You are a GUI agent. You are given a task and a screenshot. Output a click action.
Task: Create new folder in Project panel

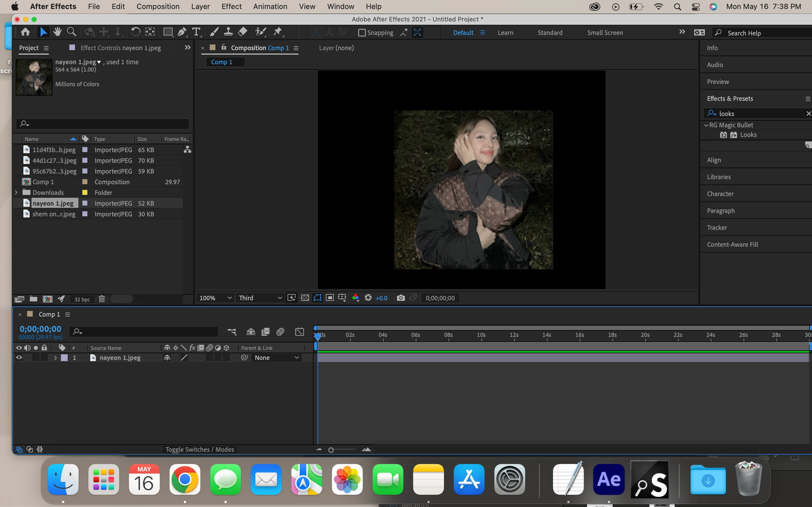point(34,299)
